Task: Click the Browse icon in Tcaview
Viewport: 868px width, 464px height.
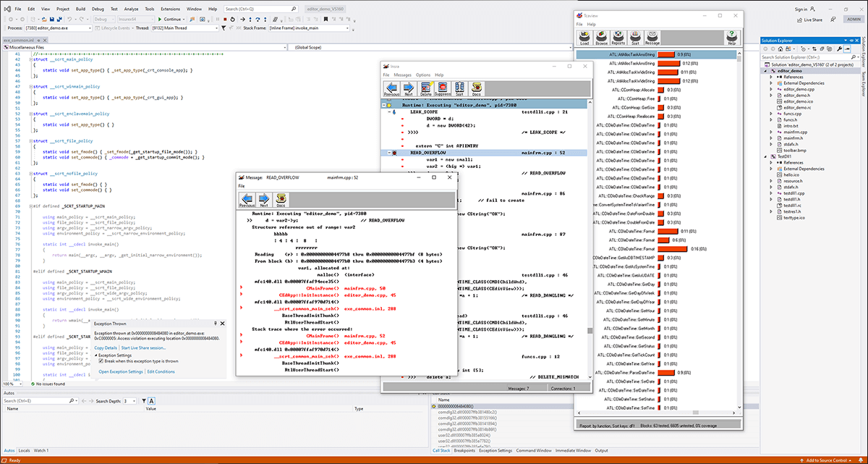Action: coord(601,37)
